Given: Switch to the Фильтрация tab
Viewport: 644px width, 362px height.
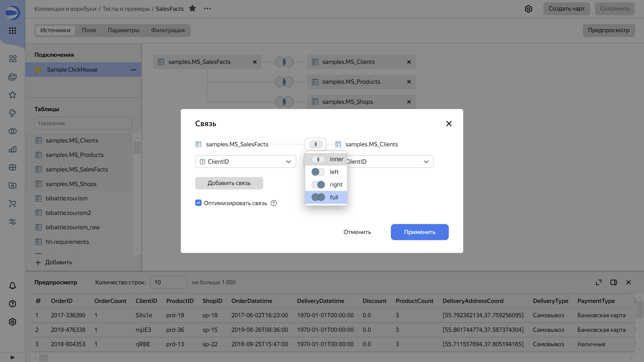Looking at the screenshot, I should click(168, 30).
